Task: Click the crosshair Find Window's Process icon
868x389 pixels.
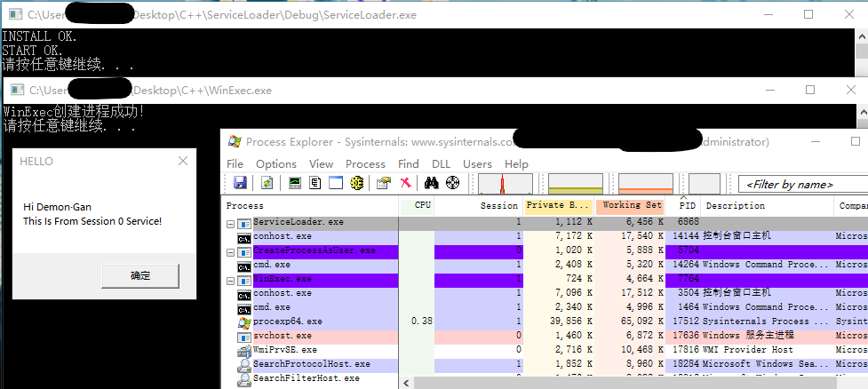Action: (452, 183)
